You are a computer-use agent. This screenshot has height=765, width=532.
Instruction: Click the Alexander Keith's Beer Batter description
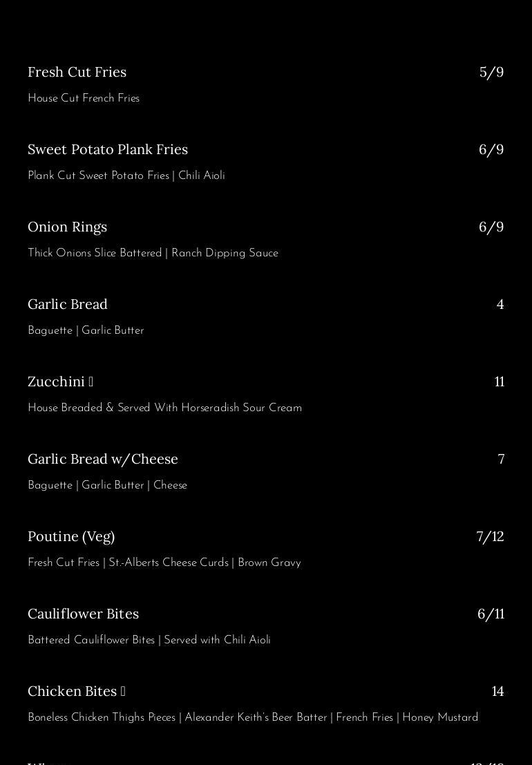pos(256,718)
